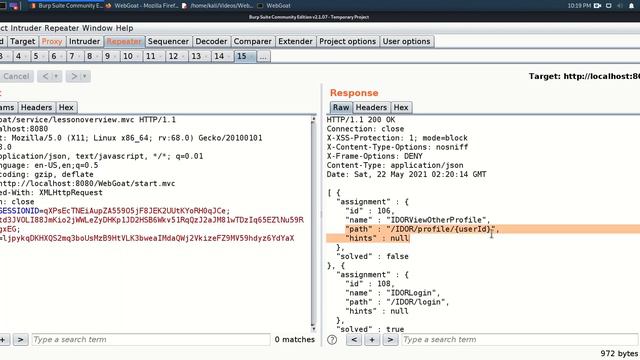Switch request view to Headers tab

[x=36, y=107]
